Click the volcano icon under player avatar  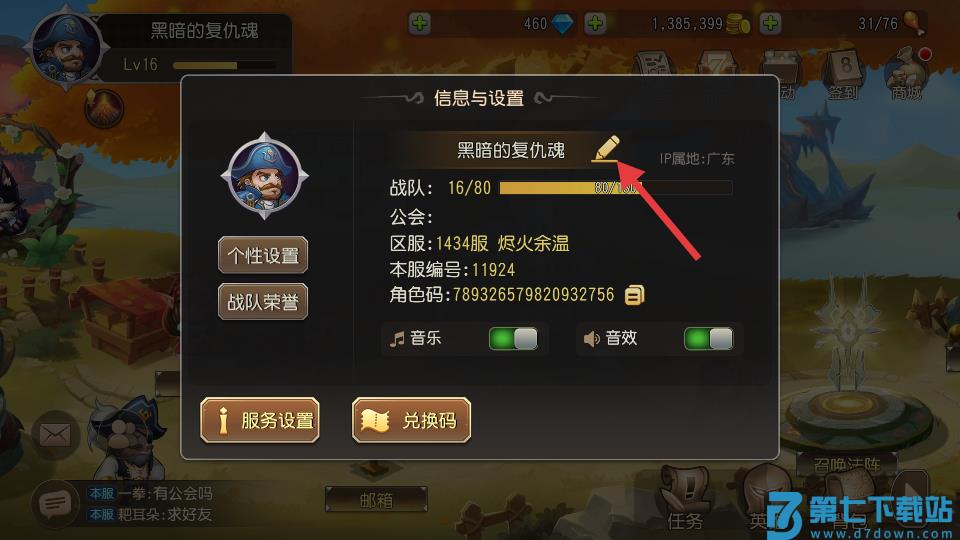click(104, 108)
